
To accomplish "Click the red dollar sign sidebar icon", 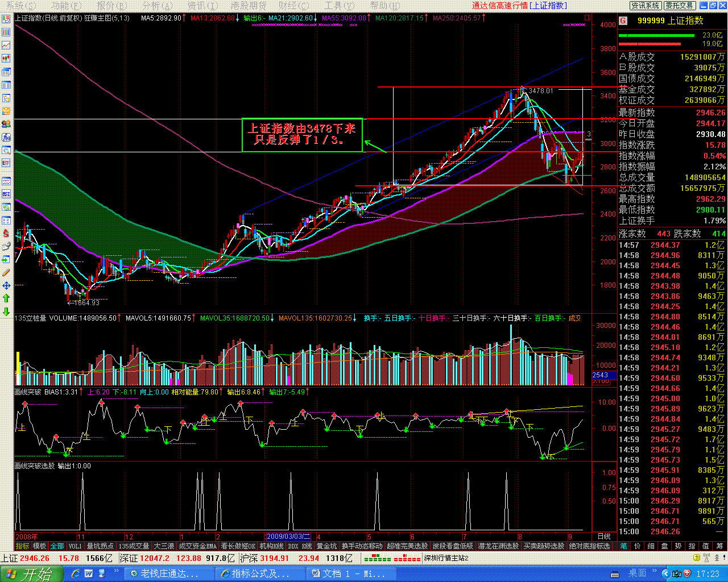I will pyautogui.click(x=6, y=233).
